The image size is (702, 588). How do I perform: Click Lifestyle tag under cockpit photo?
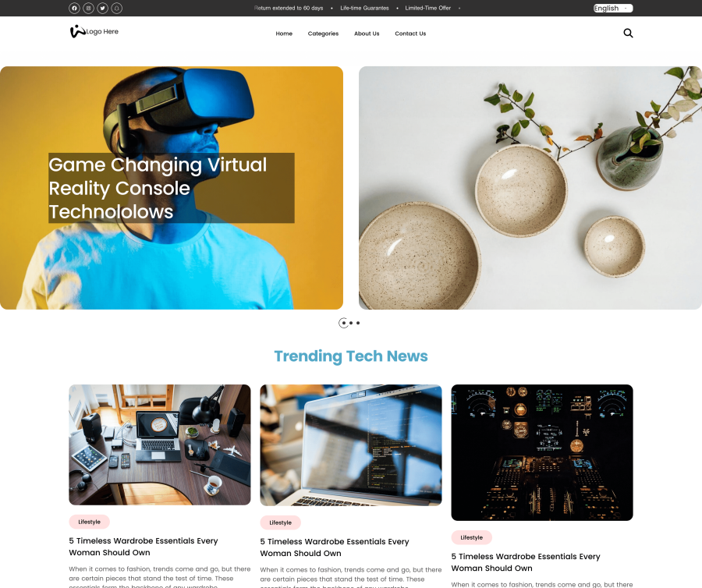[471, 537]
